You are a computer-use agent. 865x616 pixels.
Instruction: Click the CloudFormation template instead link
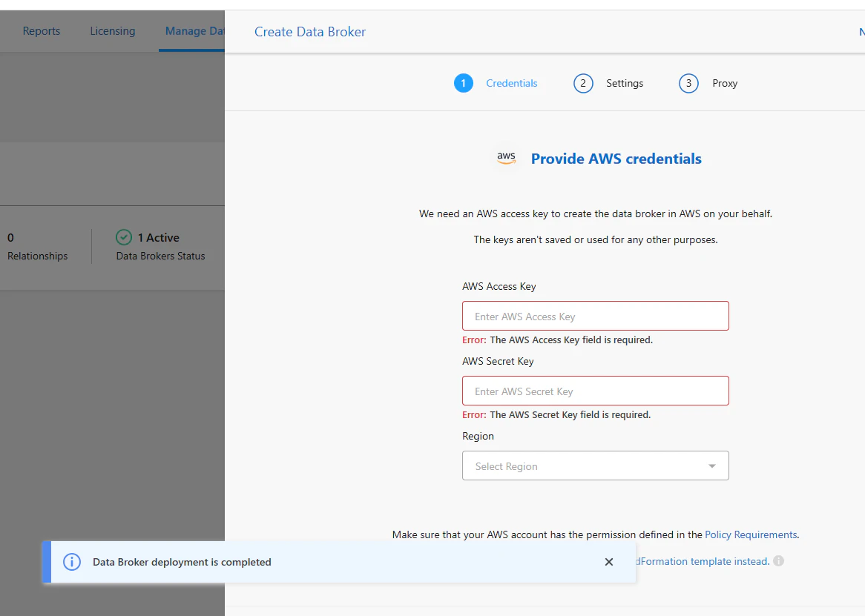(x=703, y=561)
